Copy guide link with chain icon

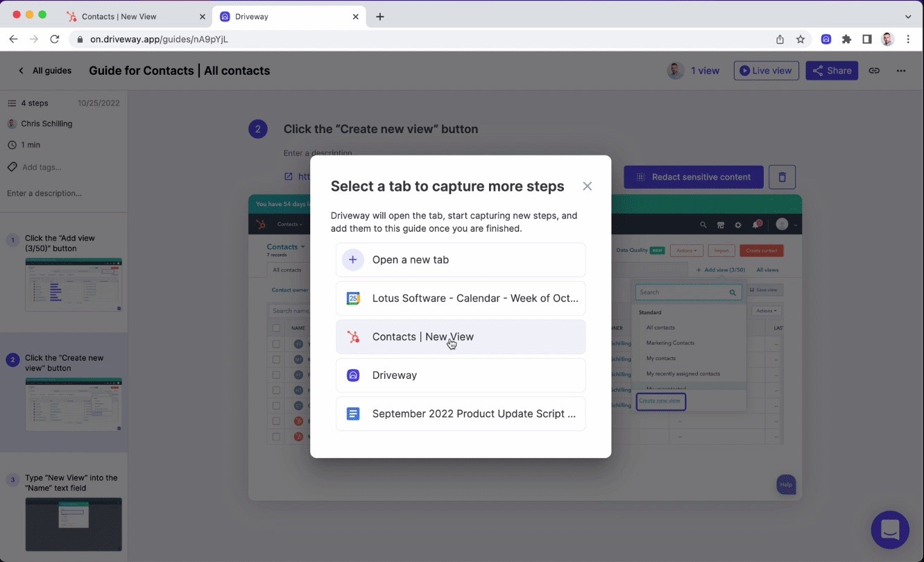(x=874, y=71)
